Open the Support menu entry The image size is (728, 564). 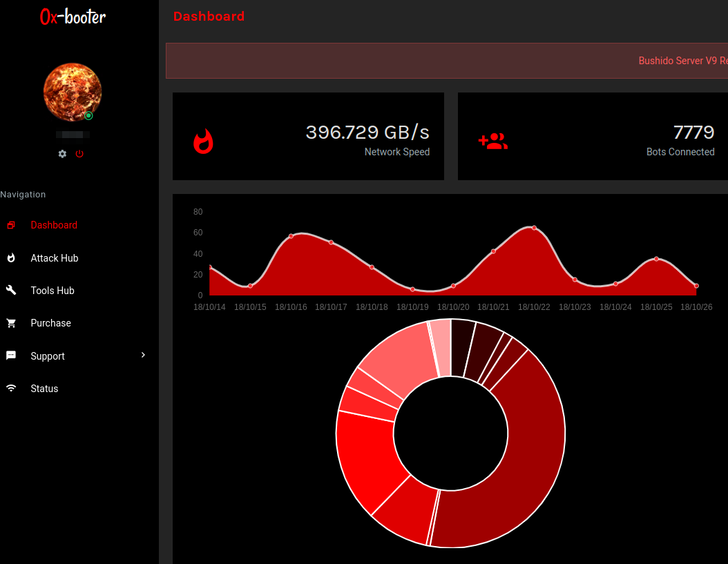point(48,356)
